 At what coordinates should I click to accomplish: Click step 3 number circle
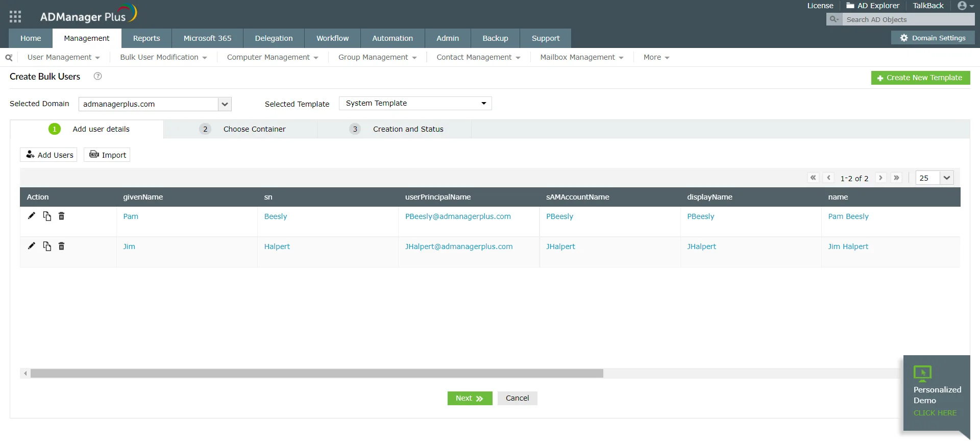tap(355, 129)
